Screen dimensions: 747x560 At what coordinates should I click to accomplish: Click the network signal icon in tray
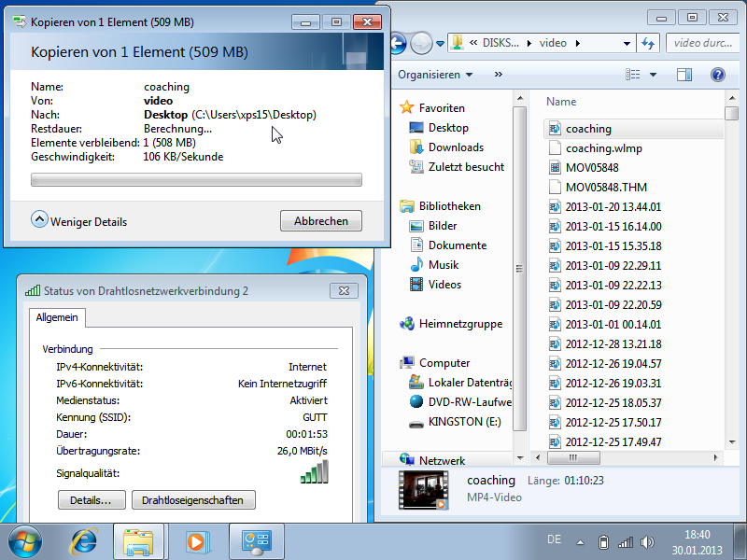(x=625, y=542)
